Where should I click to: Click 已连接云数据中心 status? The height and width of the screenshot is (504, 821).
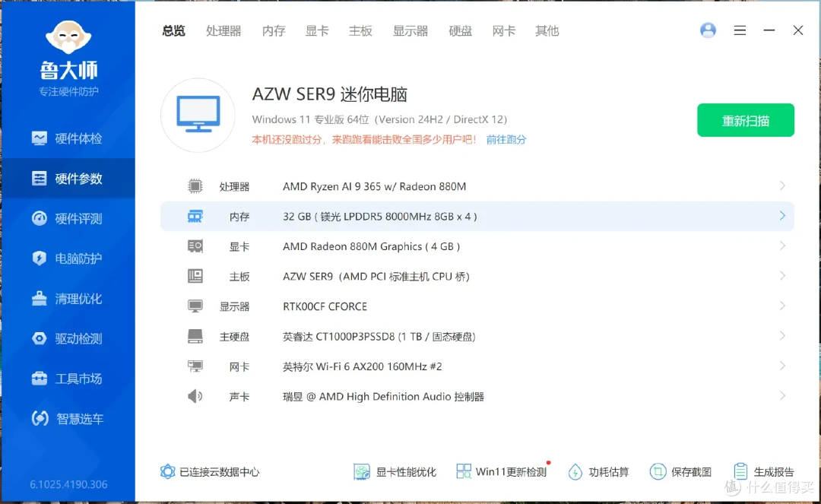click(210, 471)
